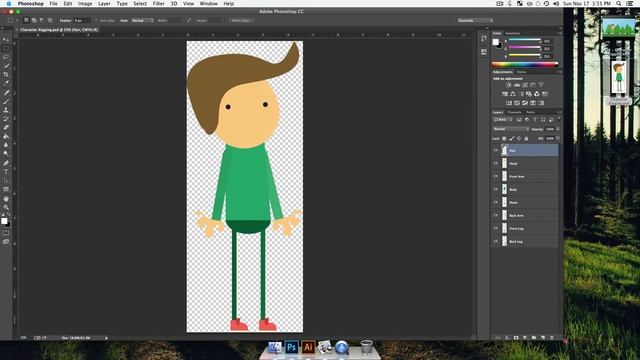The image size is (640, 360).
Task: Hide the Front Arm layer
Action: (x=496, y=176)
